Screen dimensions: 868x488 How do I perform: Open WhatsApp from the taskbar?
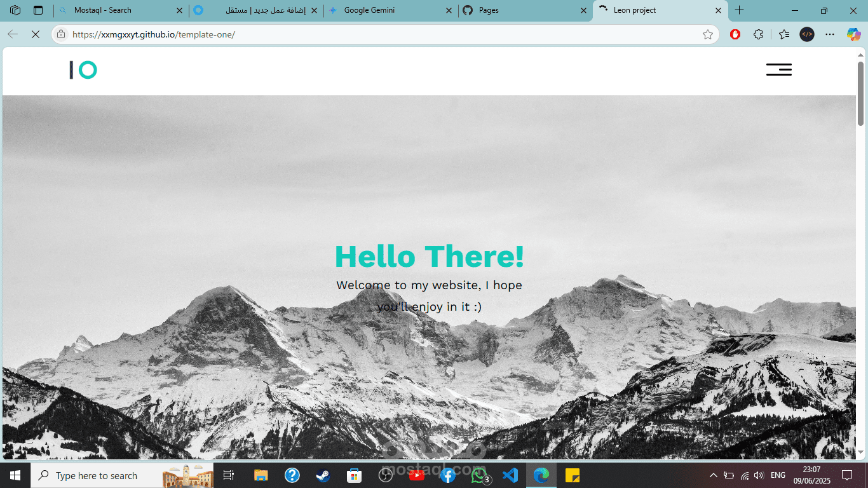[478, 475]
